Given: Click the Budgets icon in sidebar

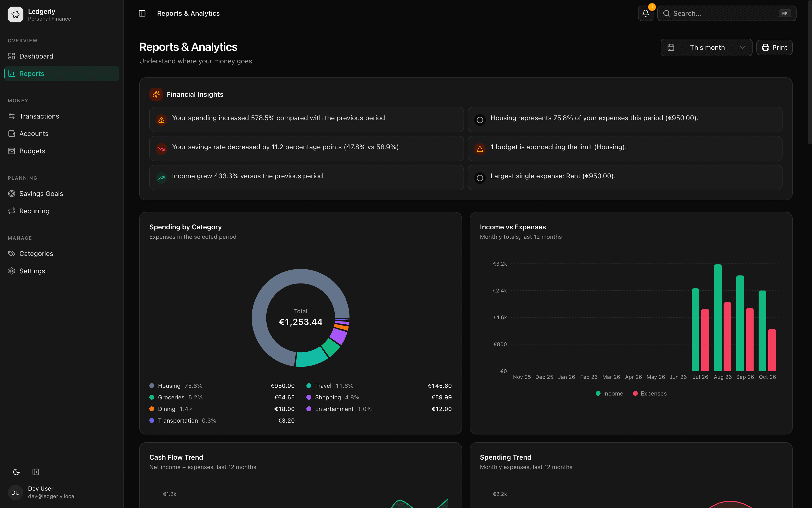Looking at the screenshot, I should (x=12, y=151).
